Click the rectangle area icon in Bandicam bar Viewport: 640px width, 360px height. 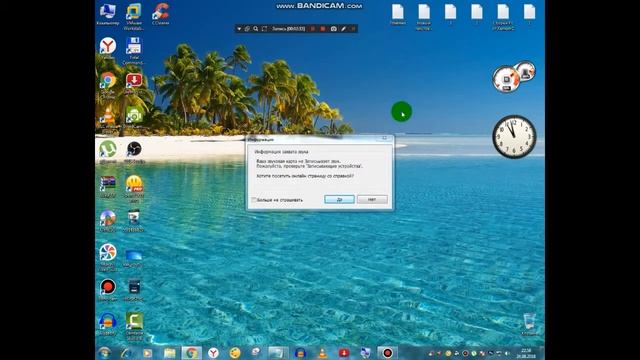point(264,29)
